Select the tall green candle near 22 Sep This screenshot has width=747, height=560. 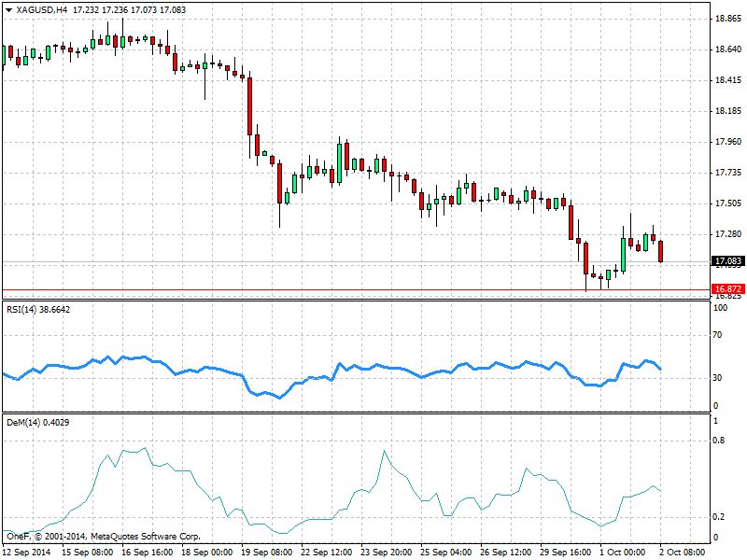339,162
